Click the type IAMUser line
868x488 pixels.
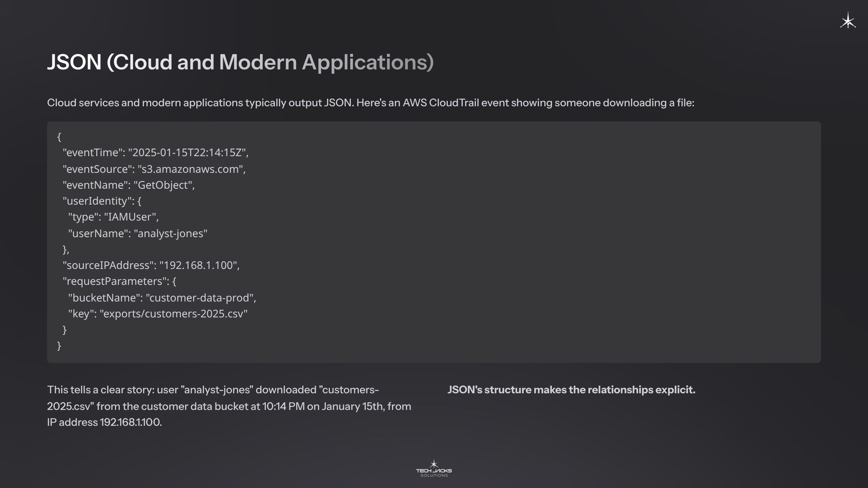pos(114,217)
